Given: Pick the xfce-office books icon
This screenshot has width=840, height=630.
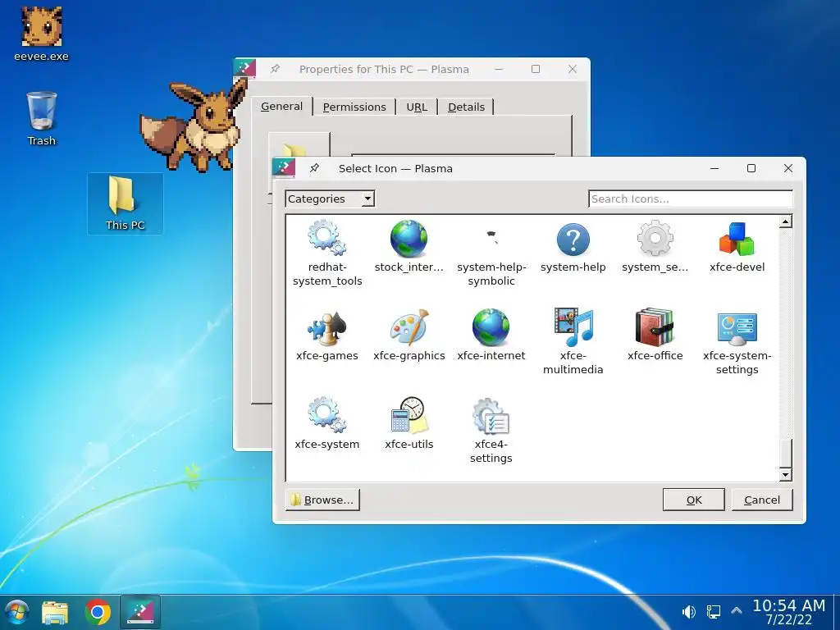Looking at the screenshot, I should point(655,327).
